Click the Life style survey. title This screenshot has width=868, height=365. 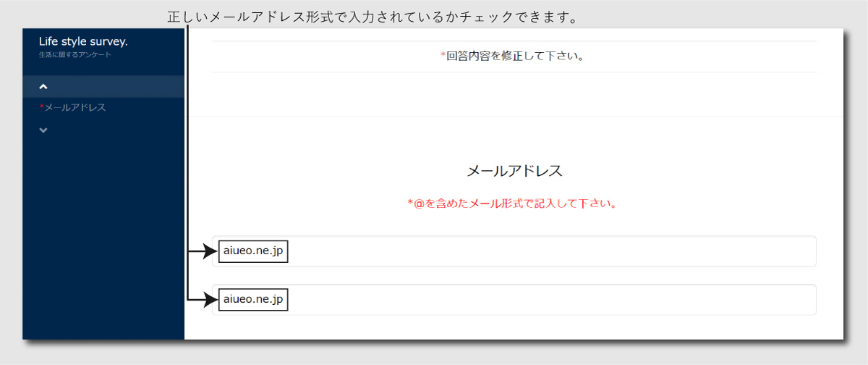(x=83, y=41)
